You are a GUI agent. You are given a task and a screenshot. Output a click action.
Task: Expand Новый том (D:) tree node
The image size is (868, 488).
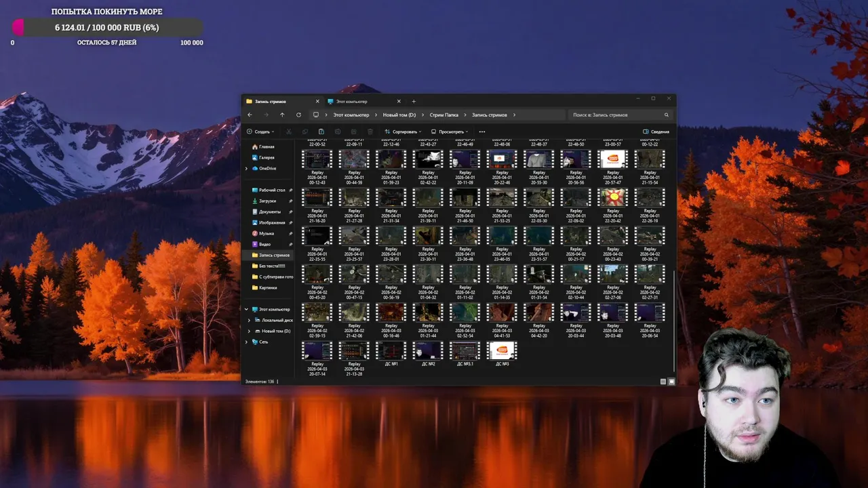(x=250, y=331)
